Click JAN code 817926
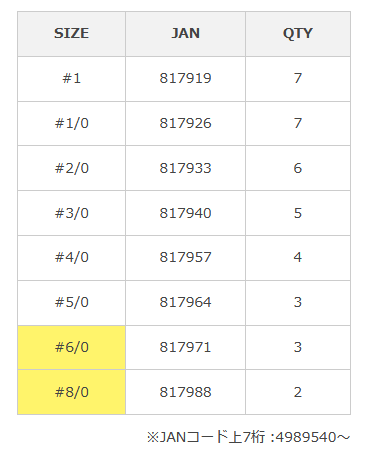 coord(185,124)
